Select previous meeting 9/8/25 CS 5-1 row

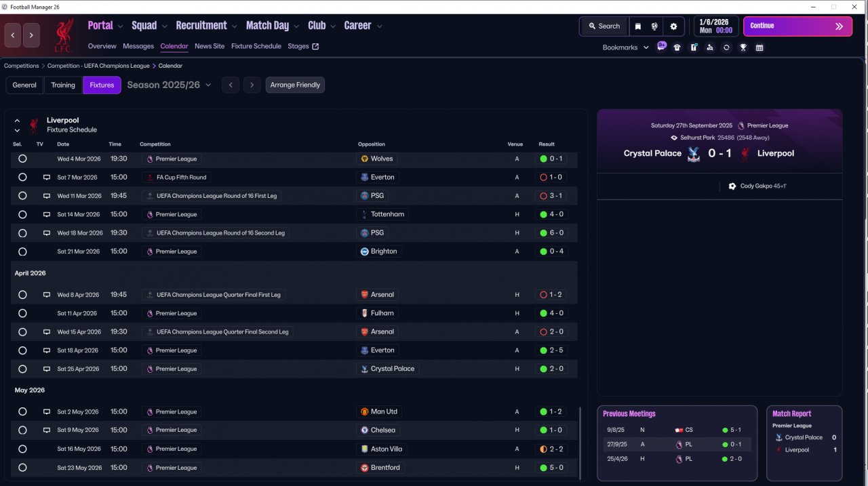(677, 430)
